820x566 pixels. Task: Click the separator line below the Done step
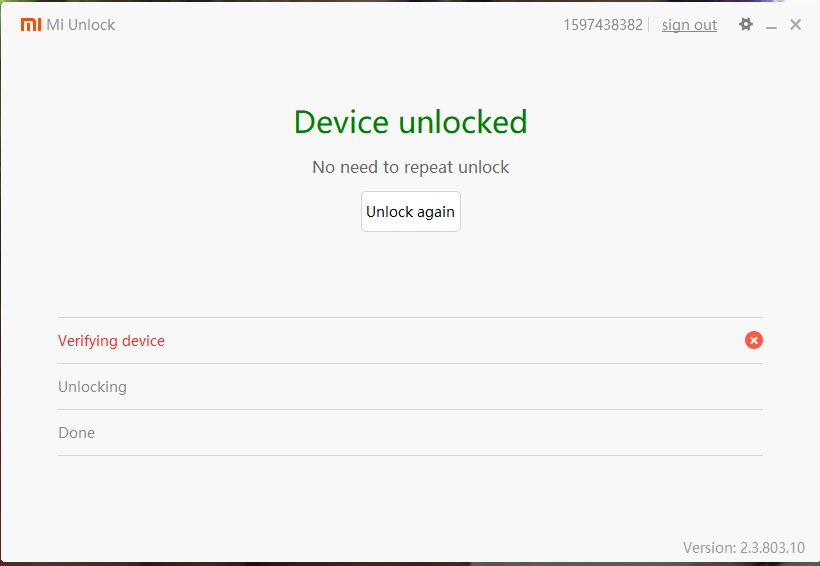[410, 456]
